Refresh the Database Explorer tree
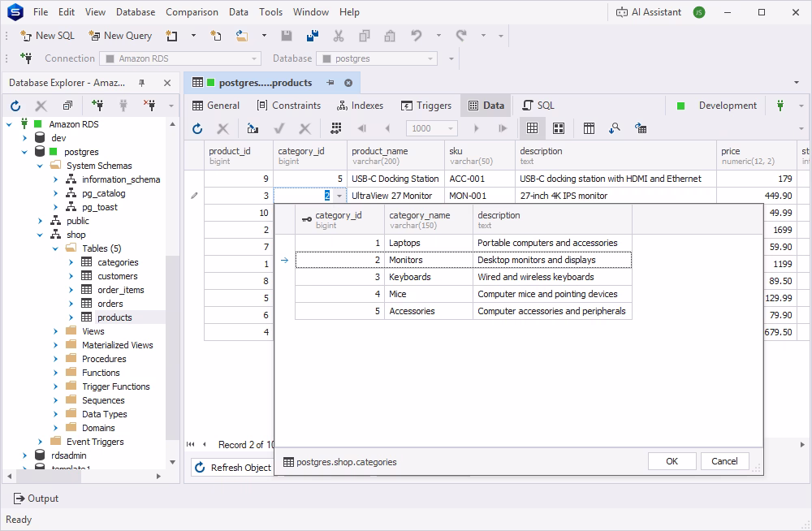 point(15,106)
